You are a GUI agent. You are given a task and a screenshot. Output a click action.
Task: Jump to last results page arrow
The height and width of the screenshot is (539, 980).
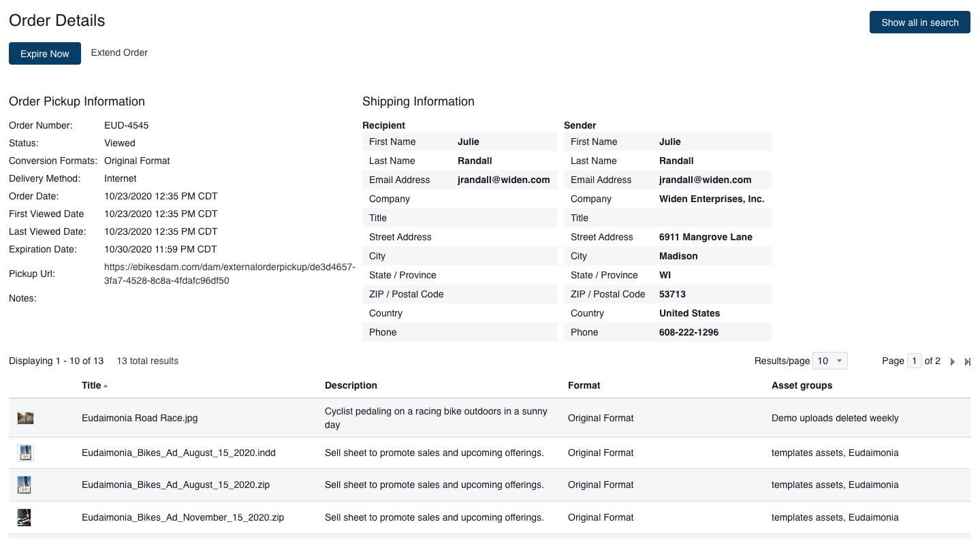968,361
